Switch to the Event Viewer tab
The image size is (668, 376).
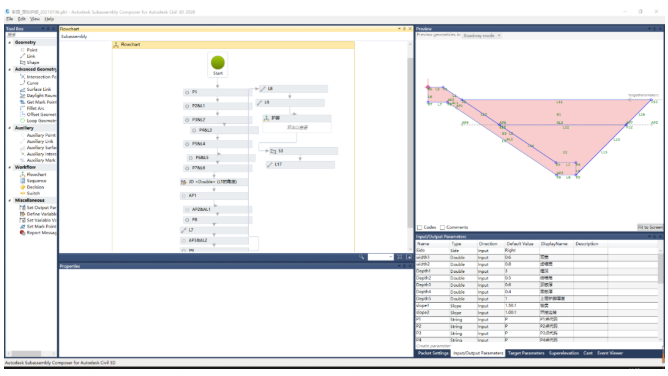[610, 353]
